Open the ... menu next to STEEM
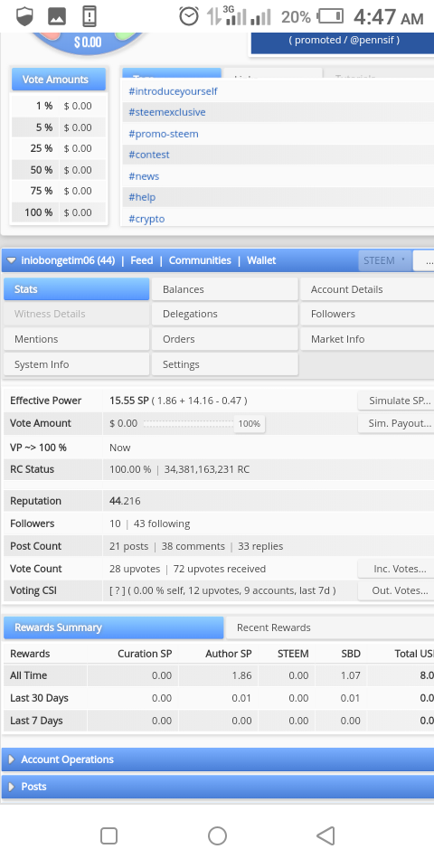The image size is (434, 868). 424,260
